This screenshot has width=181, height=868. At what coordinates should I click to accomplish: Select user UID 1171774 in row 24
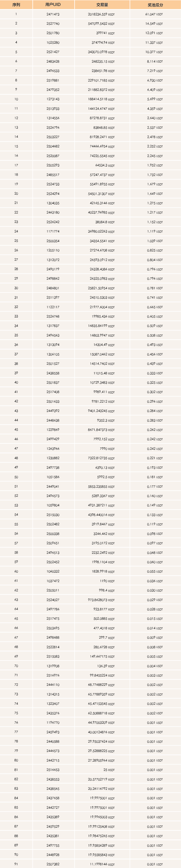click(53, 232)
